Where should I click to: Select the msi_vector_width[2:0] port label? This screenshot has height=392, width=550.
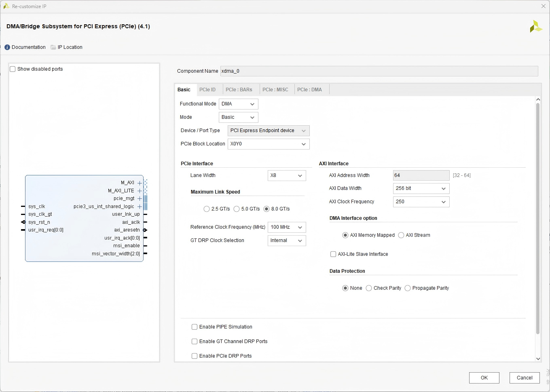(116, 254)
